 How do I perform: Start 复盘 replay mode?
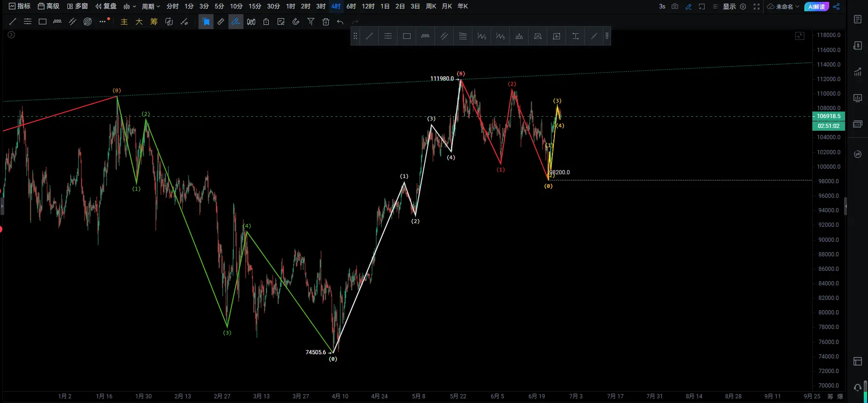(x=106, y=7)
